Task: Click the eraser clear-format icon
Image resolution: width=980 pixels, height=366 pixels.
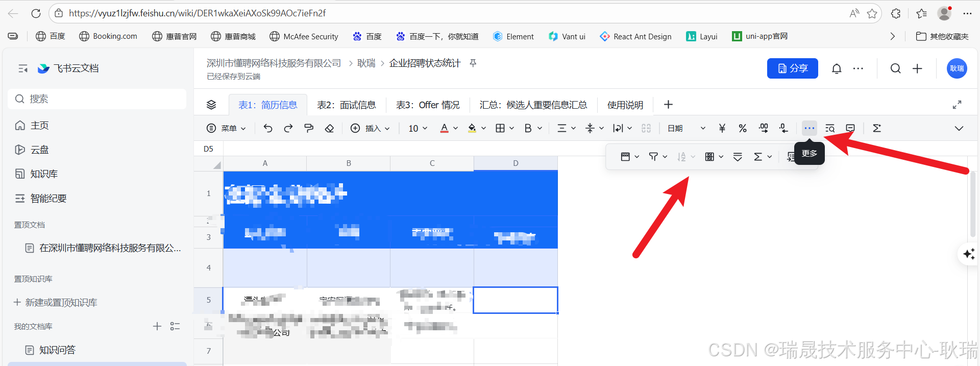Action: click(329, 128)
